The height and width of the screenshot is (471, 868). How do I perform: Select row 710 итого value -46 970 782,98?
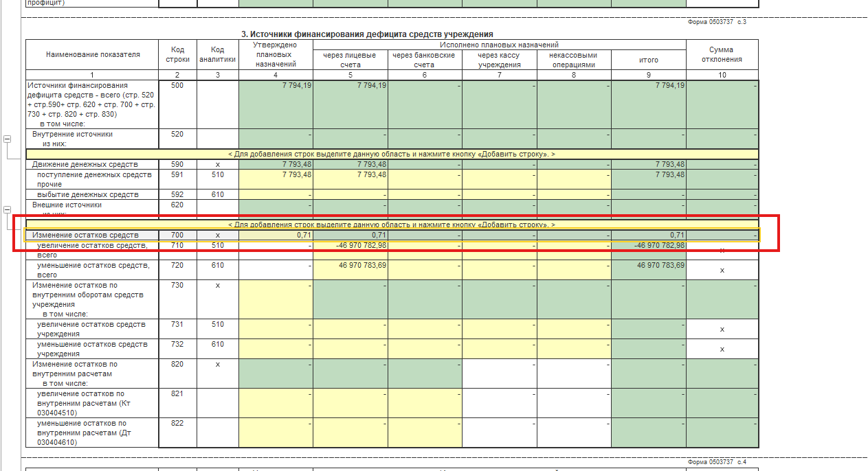(x=649, y=250)
